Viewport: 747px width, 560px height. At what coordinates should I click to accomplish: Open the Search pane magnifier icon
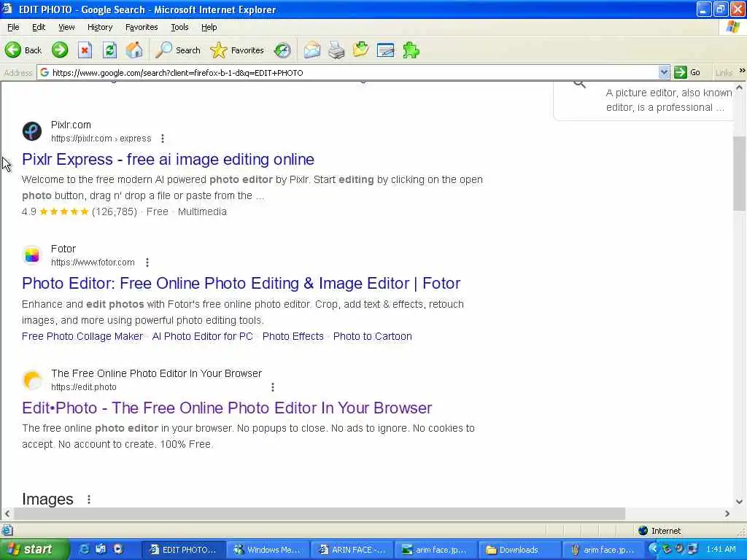click(164, 50)
